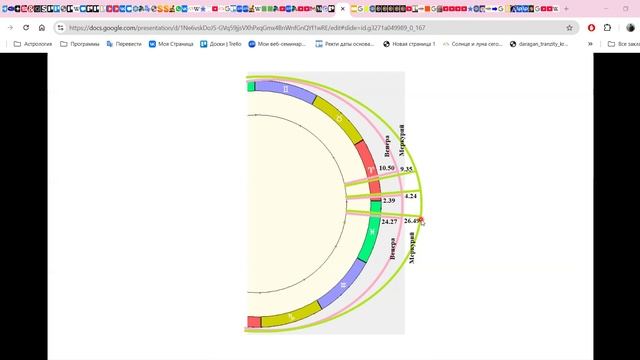The image size is (640, 360).
Task: Click the Aries symbol on the red segment
Action: 371,170
